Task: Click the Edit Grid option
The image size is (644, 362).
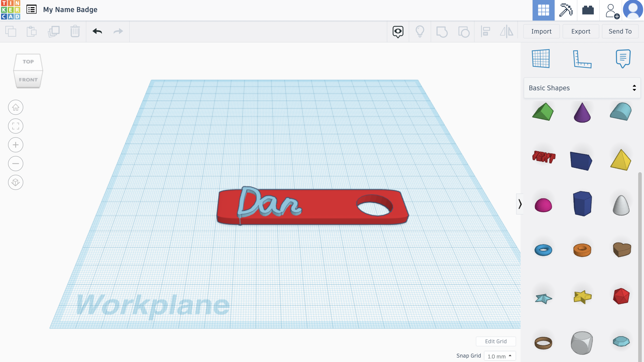Action: (x=496, y=341)
